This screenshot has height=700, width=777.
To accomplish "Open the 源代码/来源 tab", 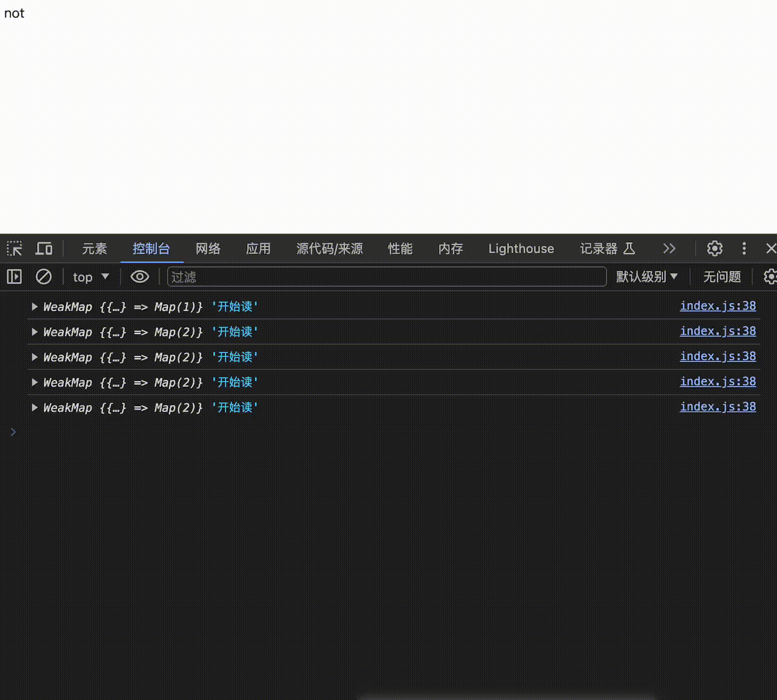I will coord(330,249).
